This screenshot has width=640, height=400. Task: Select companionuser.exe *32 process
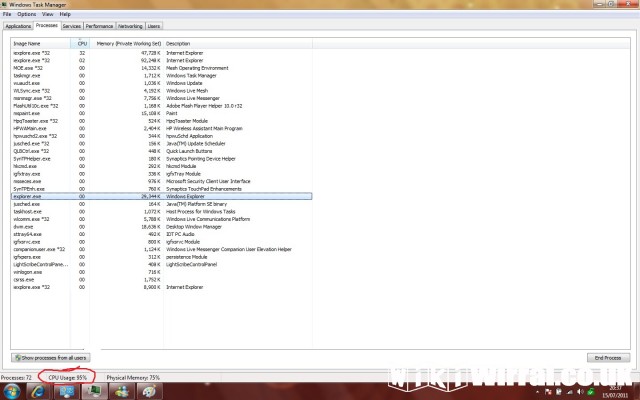(162, 249)
